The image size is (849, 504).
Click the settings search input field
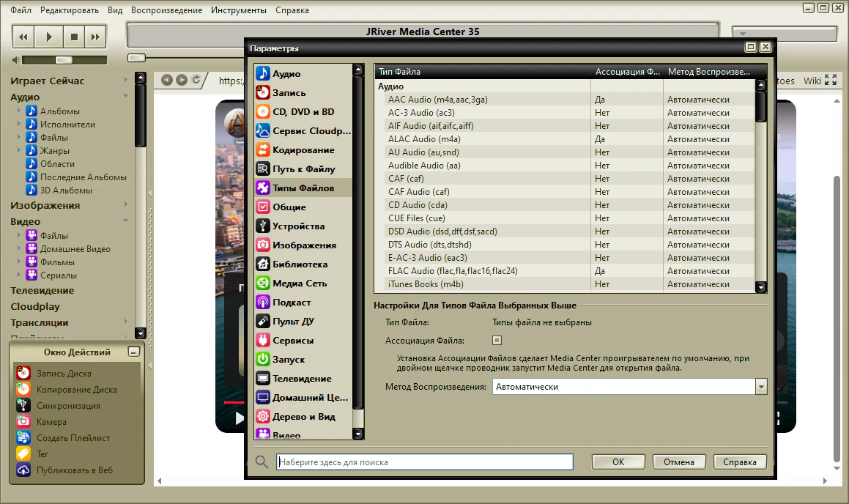pyautogui.click(x=424, y=462)
